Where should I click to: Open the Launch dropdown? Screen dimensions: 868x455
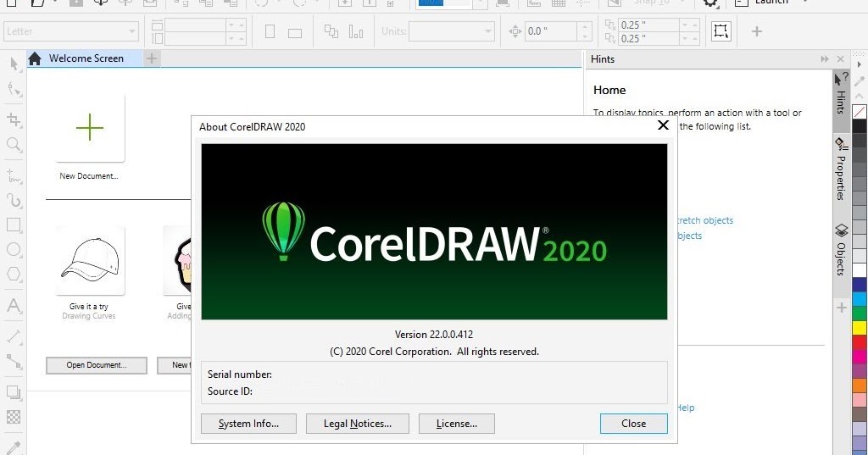[805, 3]
